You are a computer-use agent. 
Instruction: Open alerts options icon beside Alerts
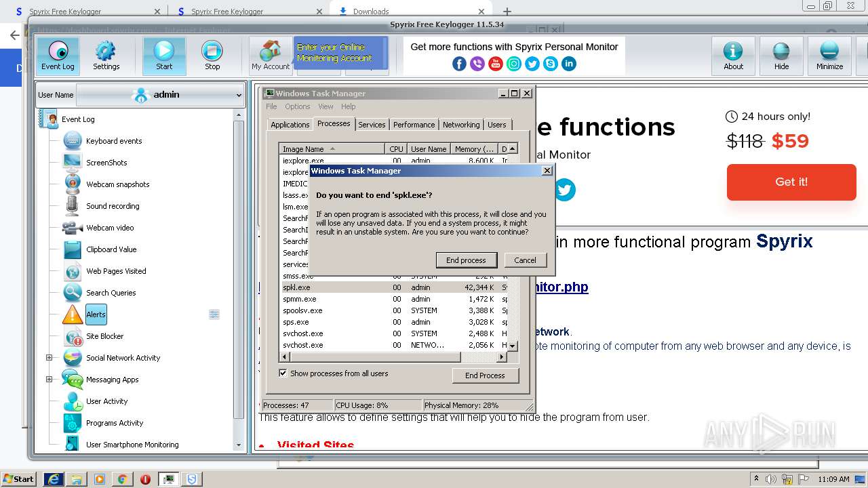[214, 314]
